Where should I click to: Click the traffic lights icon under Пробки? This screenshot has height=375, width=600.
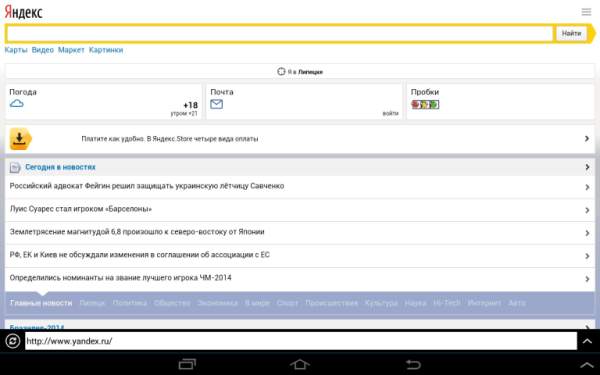425,104
